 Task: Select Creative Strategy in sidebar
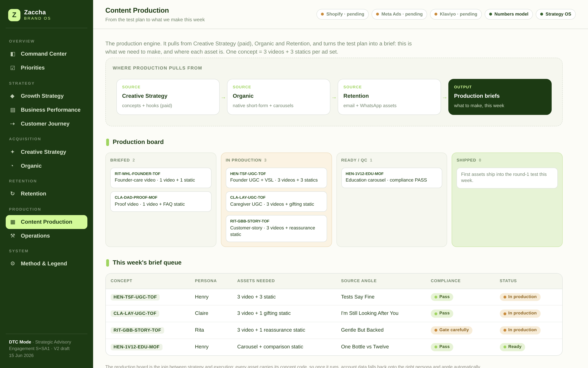(x=46, y=152)
